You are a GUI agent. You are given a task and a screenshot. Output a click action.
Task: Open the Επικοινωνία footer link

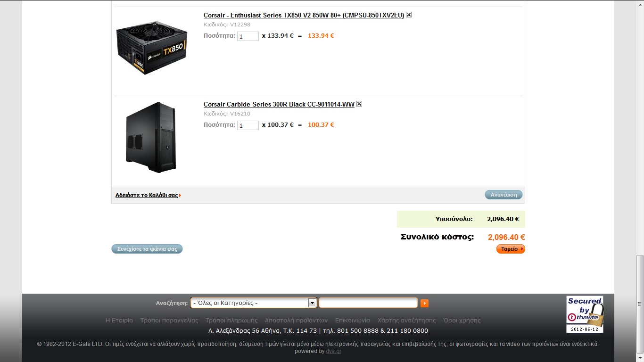pos(353,320)
